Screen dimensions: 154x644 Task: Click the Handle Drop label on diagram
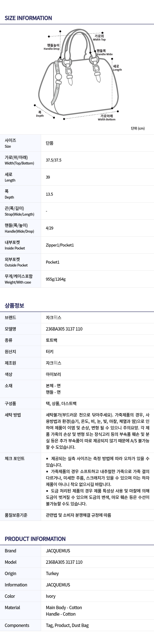[52, 47]
